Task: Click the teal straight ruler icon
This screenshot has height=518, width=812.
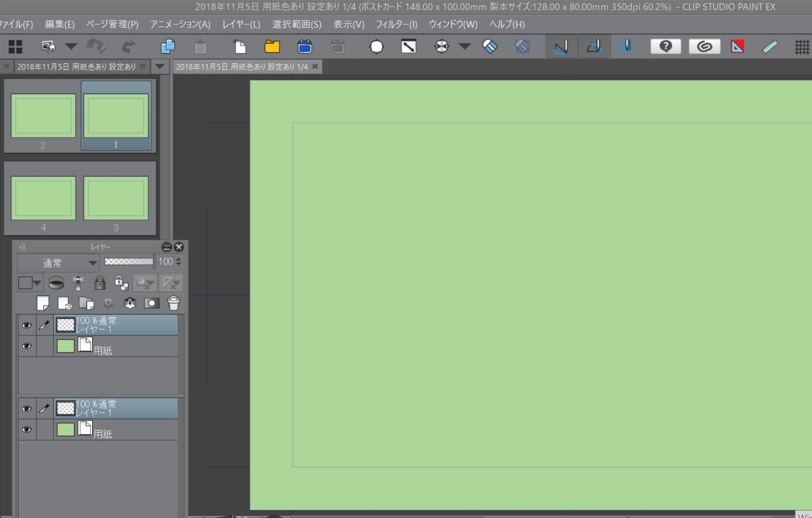Action: click(770, 47)
